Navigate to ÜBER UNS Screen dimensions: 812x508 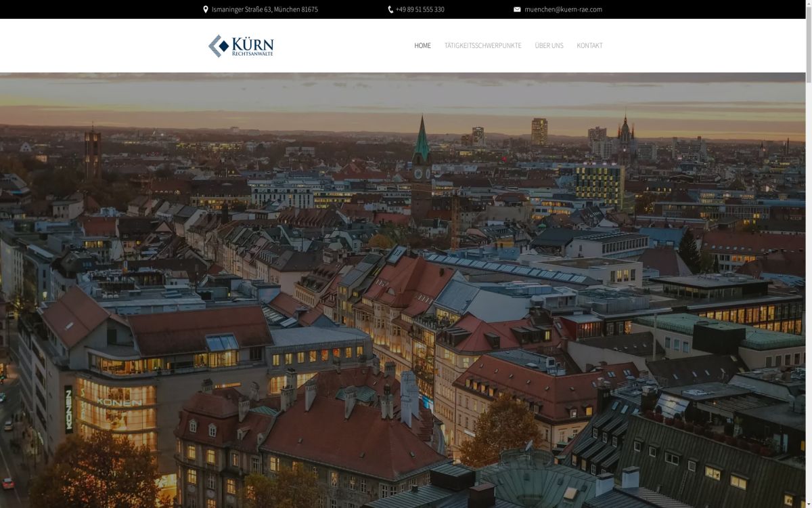coord(549,45)
